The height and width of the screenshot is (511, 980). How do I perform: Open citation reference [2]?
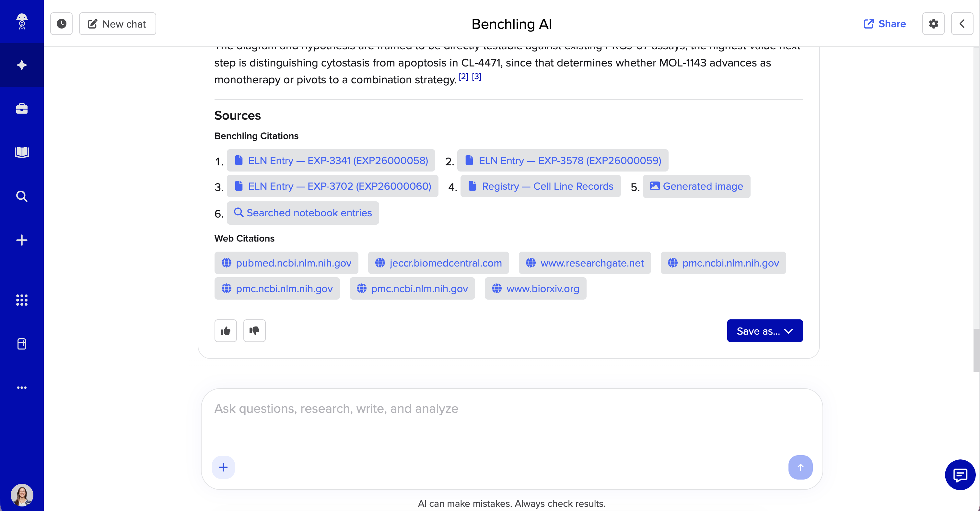(463, 77)
